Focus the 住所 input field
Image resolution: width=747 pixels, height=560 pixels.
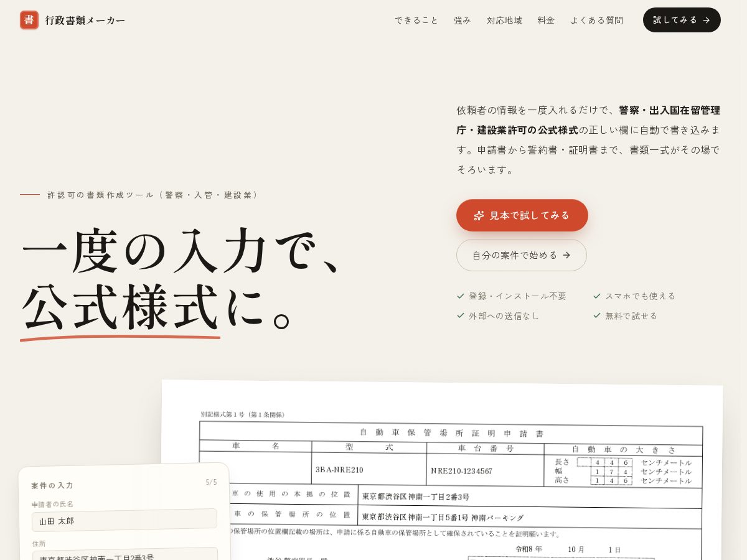[x=125, y=554]
